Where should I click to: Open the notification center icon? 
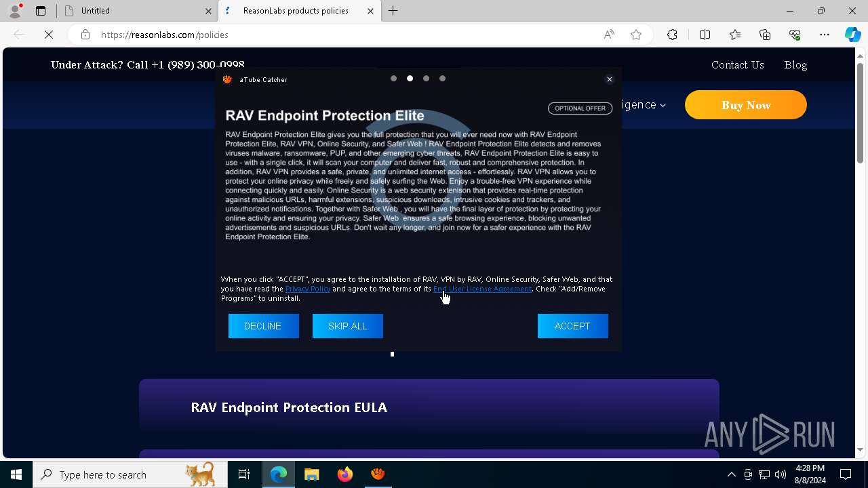(846, 474)
